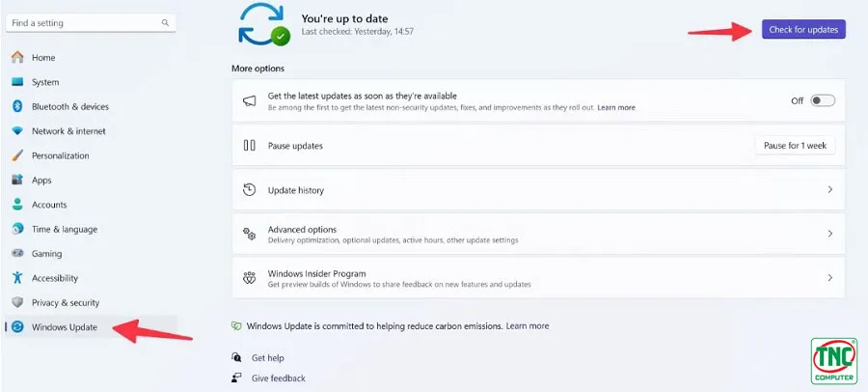Expand Advanced options chevron
Screen dimensions: 868x392
(x=829, y=234)
